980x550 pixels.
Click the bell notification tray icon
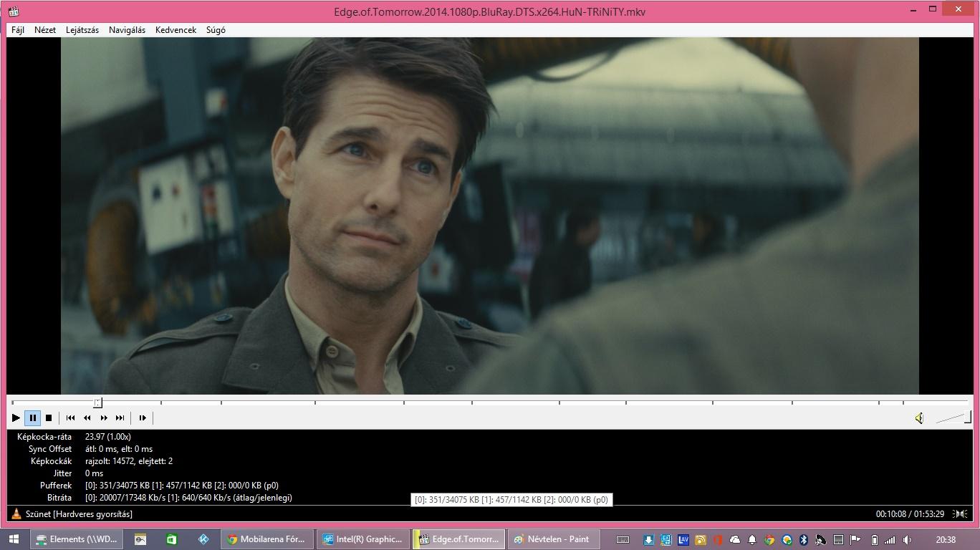(752, 540)
